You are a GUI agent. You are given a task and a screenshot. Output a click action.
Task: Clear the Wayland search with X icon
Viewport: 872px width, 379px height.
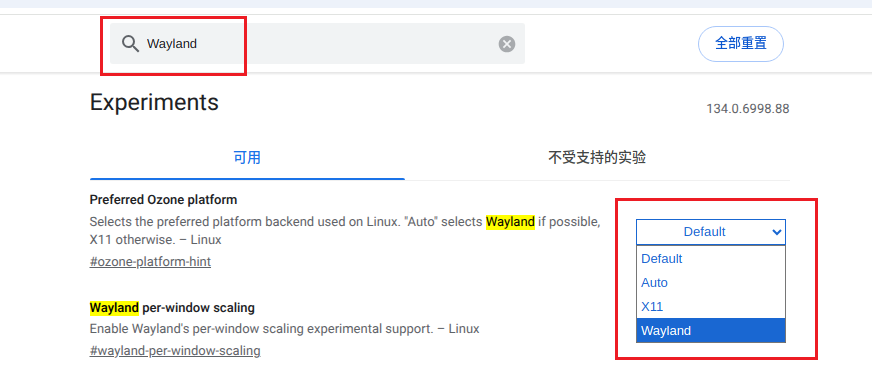point(507,44)
